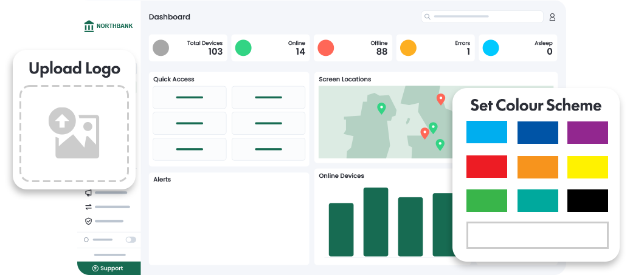Click the blue Asleep status circle
This screenshot has width=644, height=275.
(x=491, y=48)
